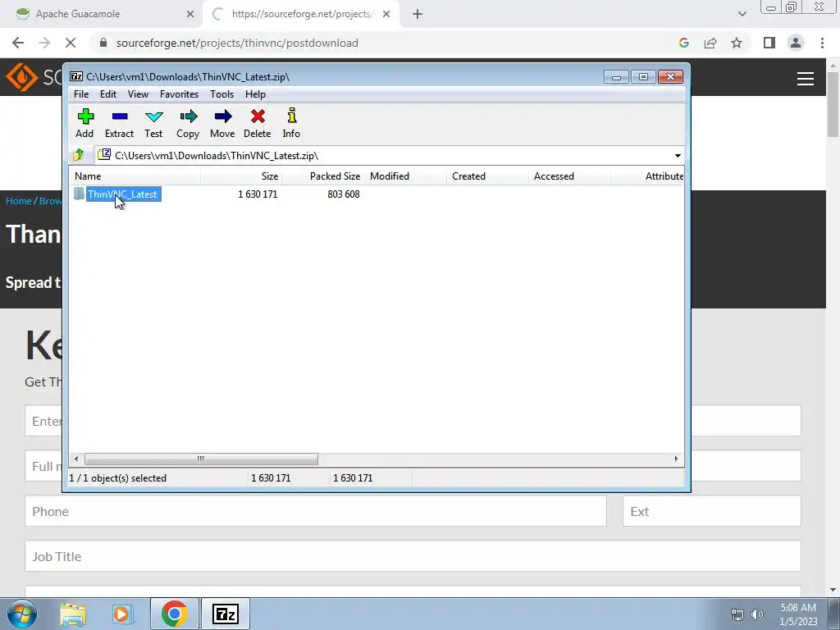This screenshot has width=840, height=630.
Task: Click the Chrome taskbar icon
Action: (x=174, y=614)
